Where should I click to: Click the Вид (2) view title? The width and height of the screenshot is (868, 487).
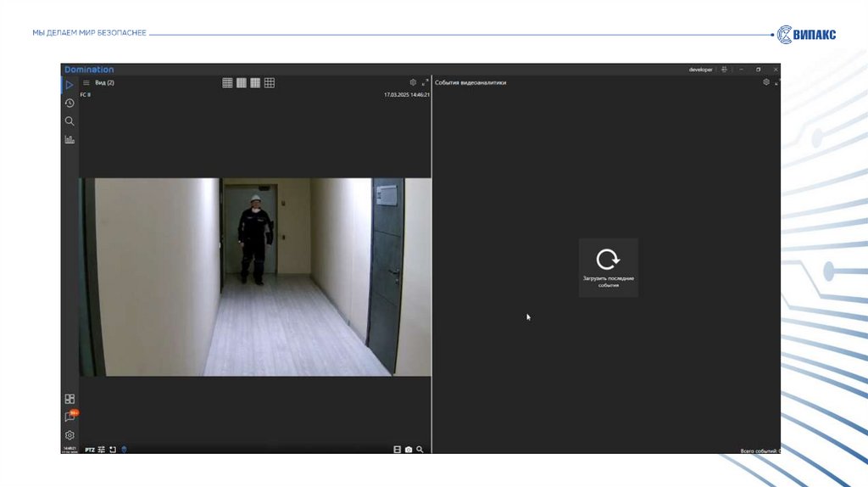coord(104,82)
